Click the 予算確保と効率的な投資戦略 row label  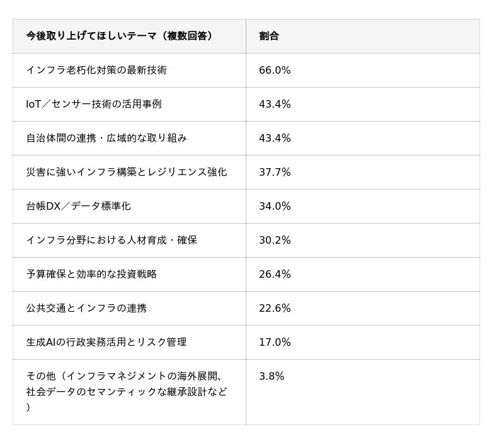pyautogui.click(x=91, y=274)
